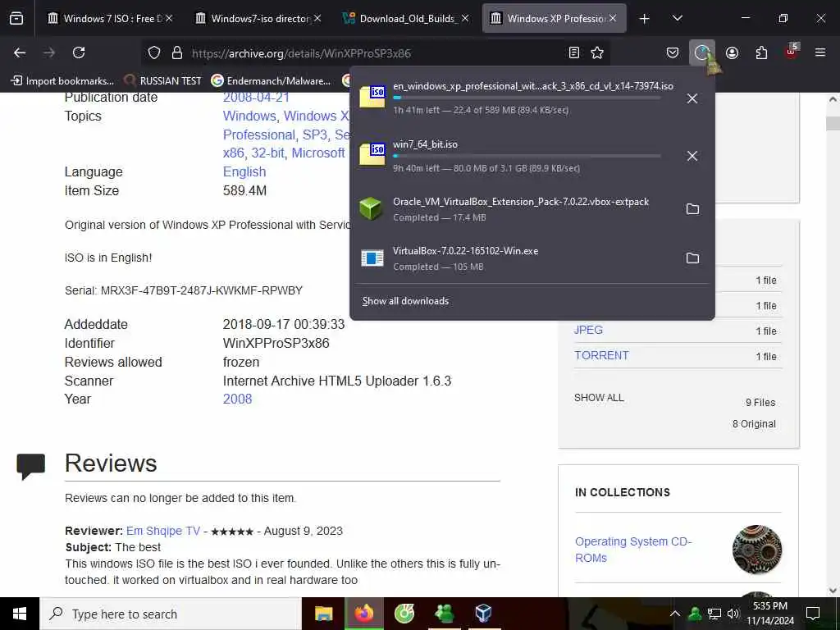Screen dimensions: 840x630
Task: Open a new tab
Action: point(645,19)
